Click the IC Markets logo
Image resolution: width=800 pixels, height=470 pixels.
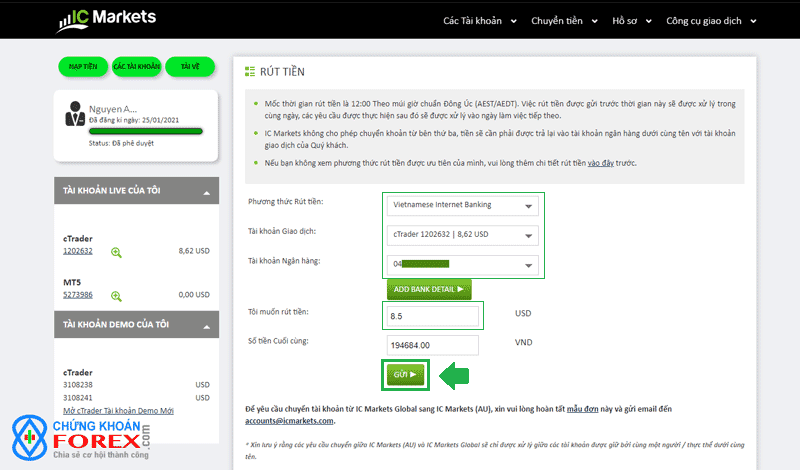coord(106,20)
